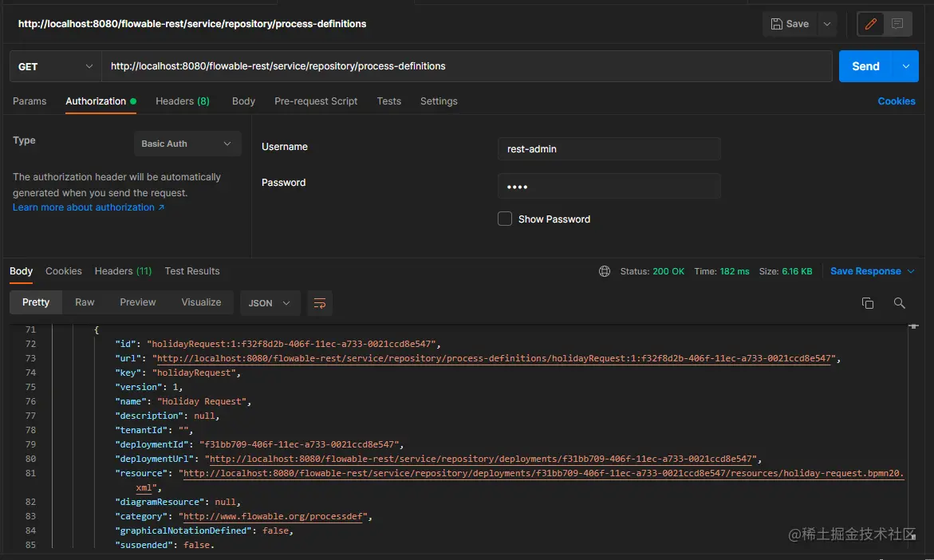Open the response Headers (11) tab
The width and height of the screenshot is (934, 560).
tap(124, 271)
